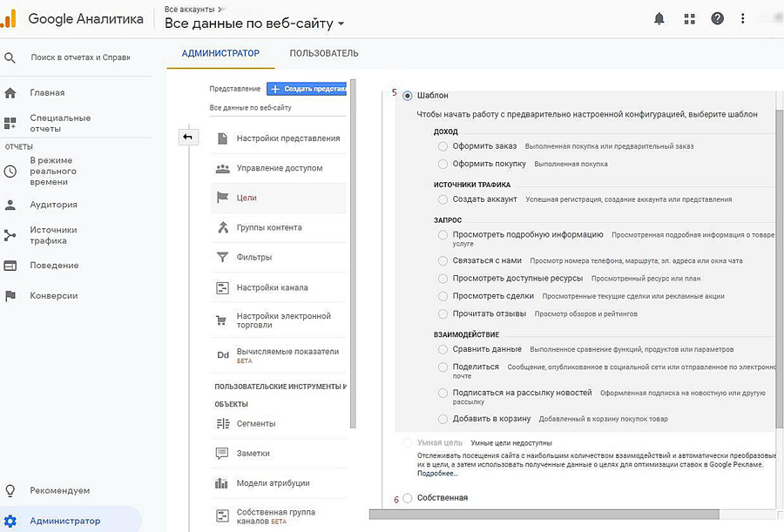The height and width of the screenshot is (532, 784).
Task: Open the three-dot more options menu
Action: [742, 18]
